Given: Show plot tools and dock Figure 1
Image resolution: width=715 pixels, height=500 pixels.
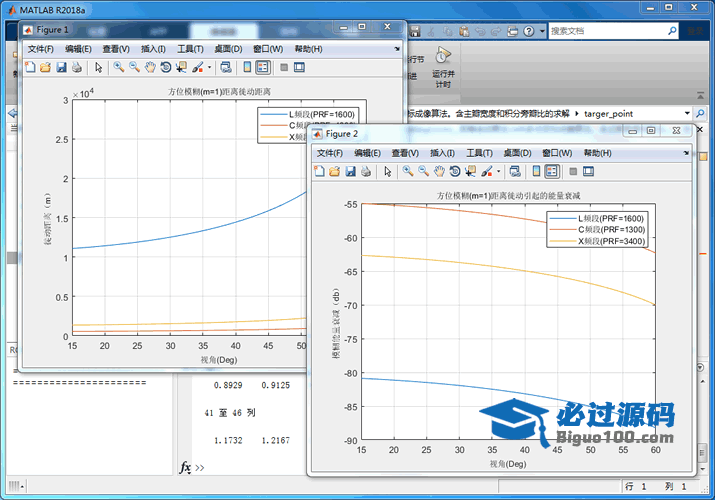Looking at the screenshot, I should point(299,67).
